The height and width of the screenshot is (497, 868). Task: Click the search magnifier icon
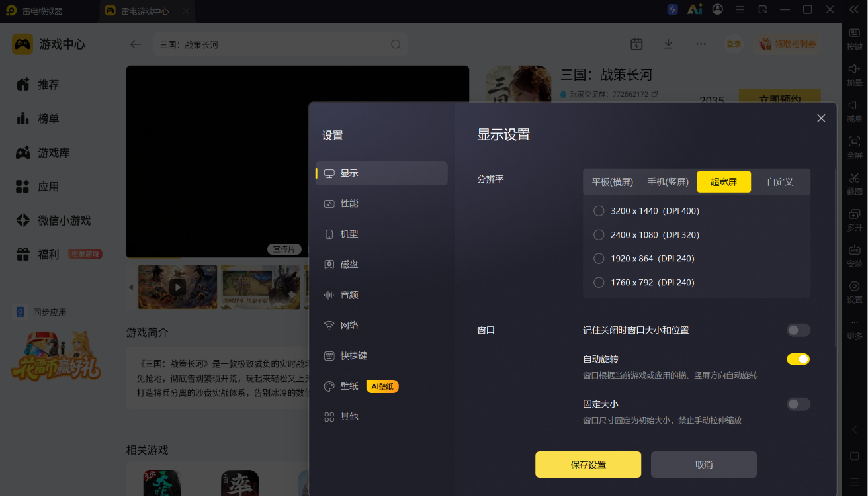tap(396, 44)
